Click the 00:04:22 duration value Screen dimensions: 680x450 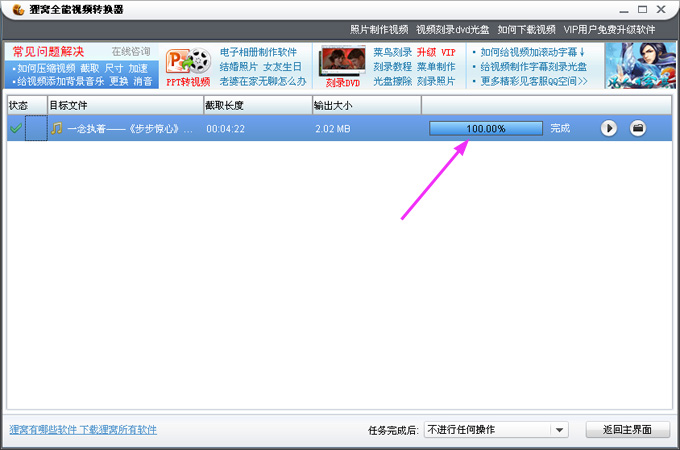point(226,129)
